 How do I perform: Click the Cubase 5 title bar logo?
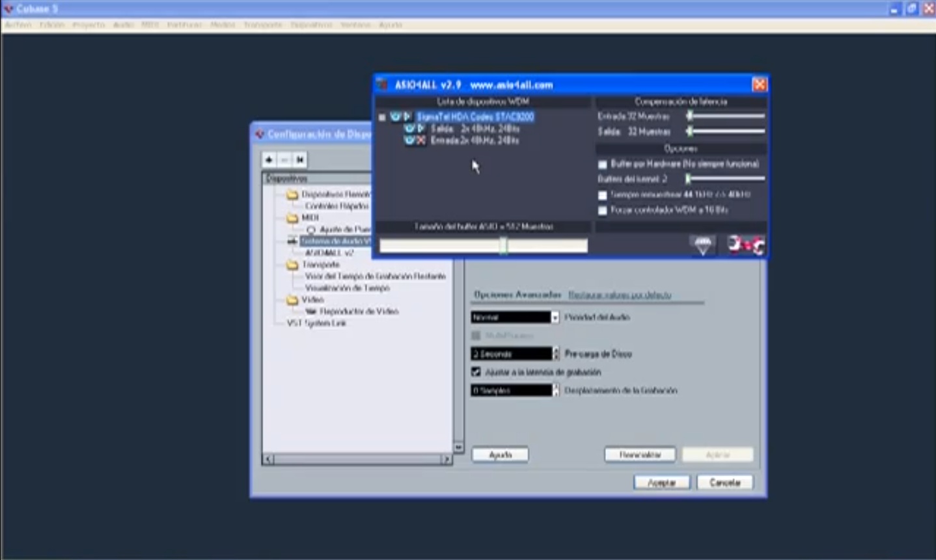click(8, 8)
